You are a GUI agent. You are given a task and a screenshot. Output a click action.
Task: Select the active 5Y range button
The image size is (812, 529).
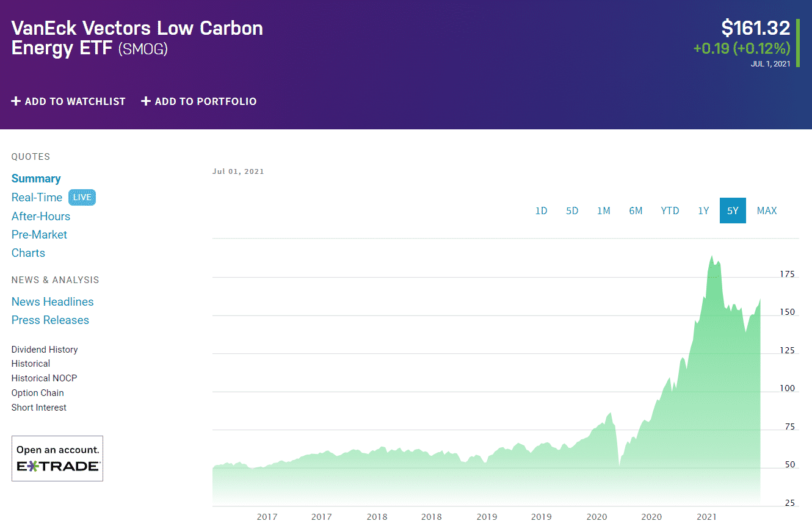coord(733,211)
